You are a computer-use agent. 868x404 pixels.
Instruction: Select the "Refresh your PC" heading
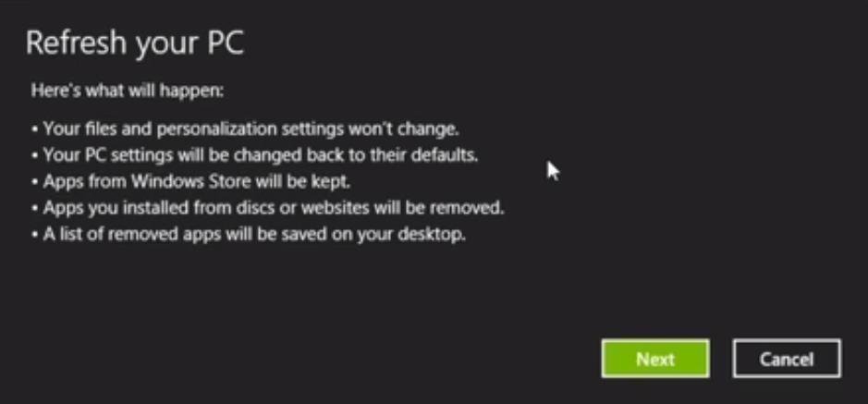click(135, 43)
